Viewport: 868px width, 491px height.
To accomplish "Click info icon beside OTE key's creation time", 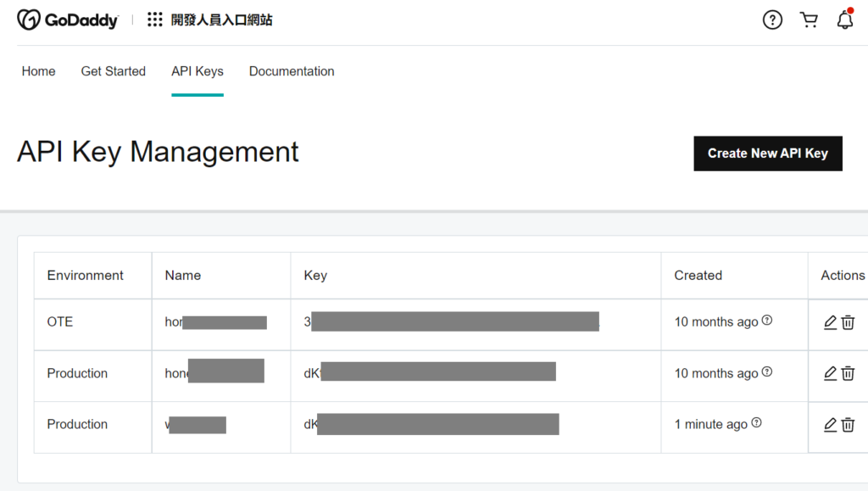I will click(x=767, y=321).
